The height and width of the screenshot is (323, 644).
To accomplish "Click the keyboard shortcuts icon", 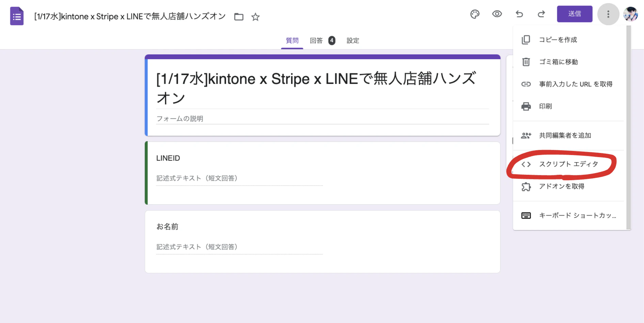I will coord(526,215).
